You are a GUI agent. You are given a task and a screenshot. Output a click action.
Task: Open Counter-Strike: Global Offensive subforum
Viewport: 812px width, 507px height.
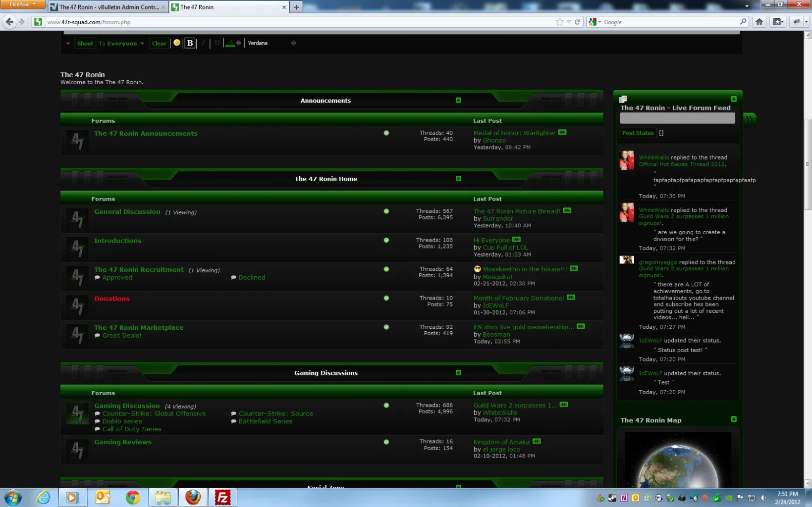pos(154,413)
